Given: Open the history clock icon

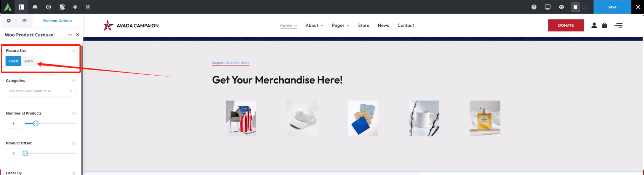Looking at the screenshot, I should (x=48, y=7).
